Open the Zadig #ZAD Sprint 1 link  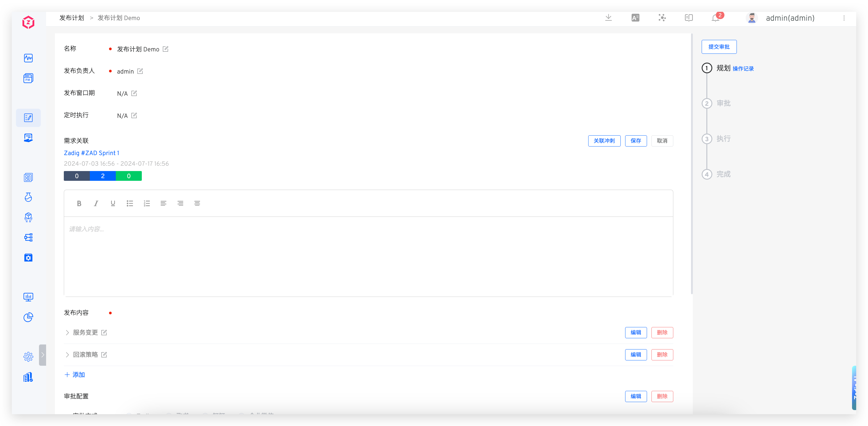(91, 153)
